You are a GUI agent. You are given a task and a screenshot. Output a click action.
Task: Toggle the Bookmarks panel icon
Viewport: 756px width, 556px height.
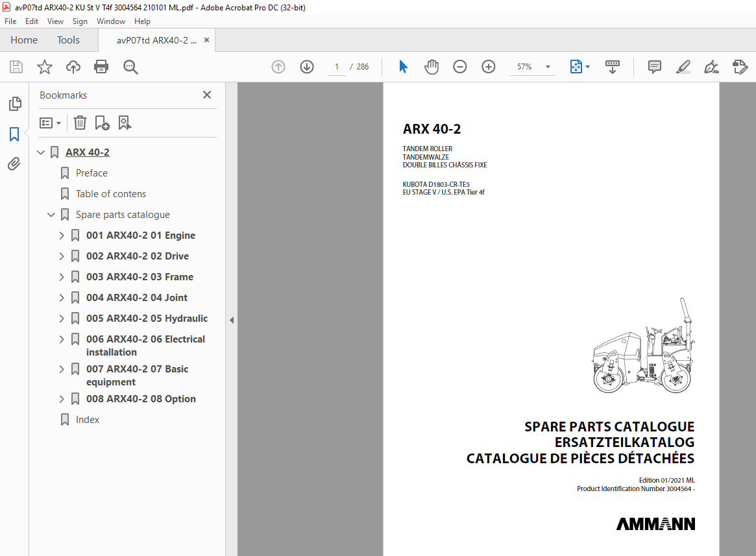coord(14,134)
